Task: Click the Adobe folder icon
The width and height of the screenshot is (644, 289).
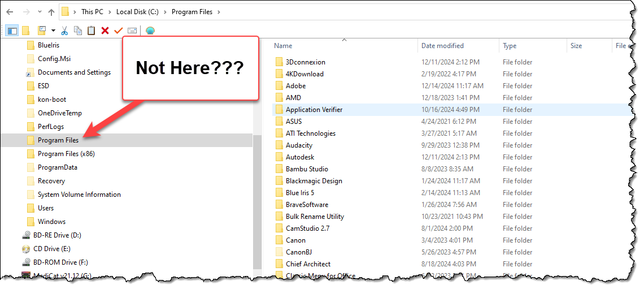Action: click(x=279, y=86)
